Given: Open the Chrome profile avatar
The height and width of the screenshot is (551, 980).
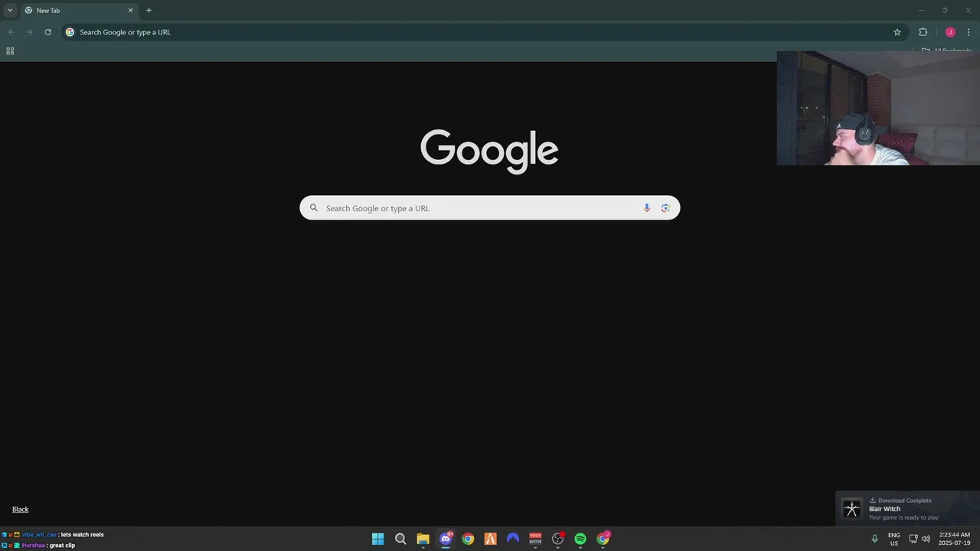Looking at the screenshot, I should pyautogui.click(x=950, y=32).
